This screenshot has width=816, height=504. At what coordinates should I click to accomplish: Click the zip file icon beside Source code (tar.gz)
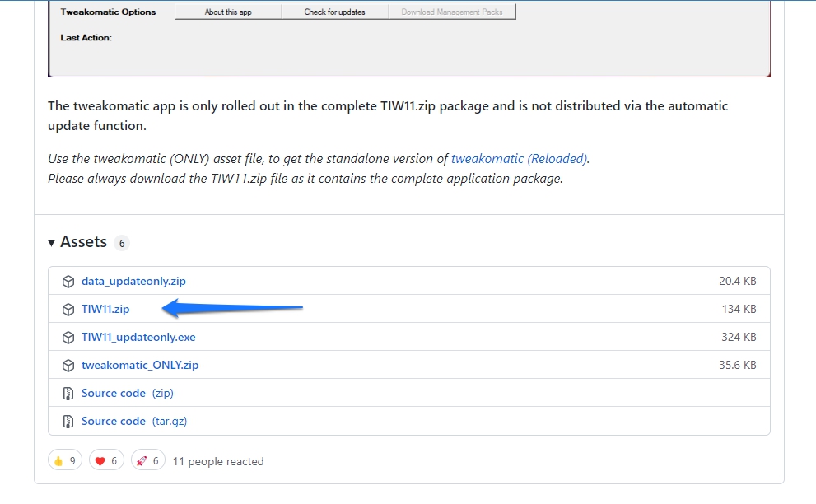point(68,422)
